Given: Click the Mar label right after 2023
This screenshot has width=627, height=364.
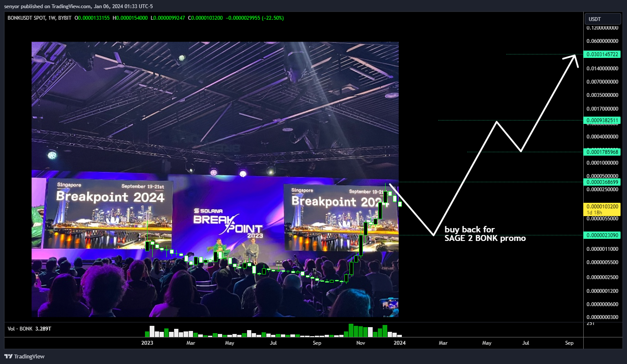Looking at the screenshot, I should (191, 343).
